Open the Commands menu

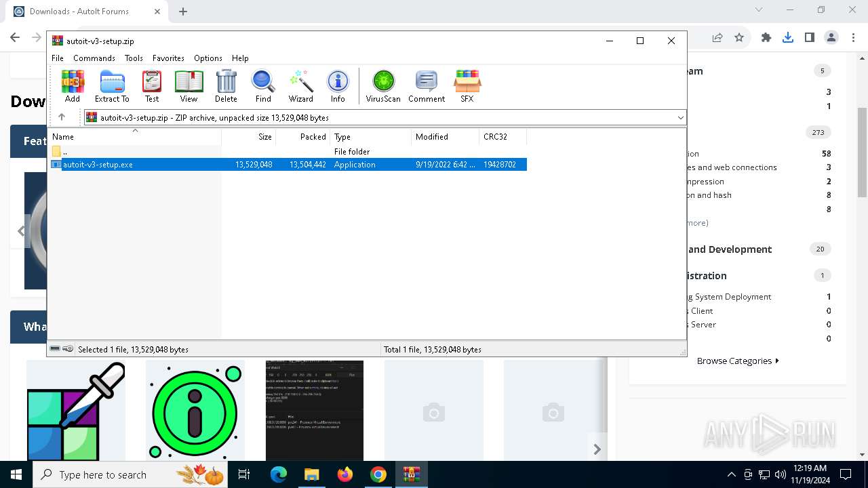pyautogui.click(x=94, y=58)
